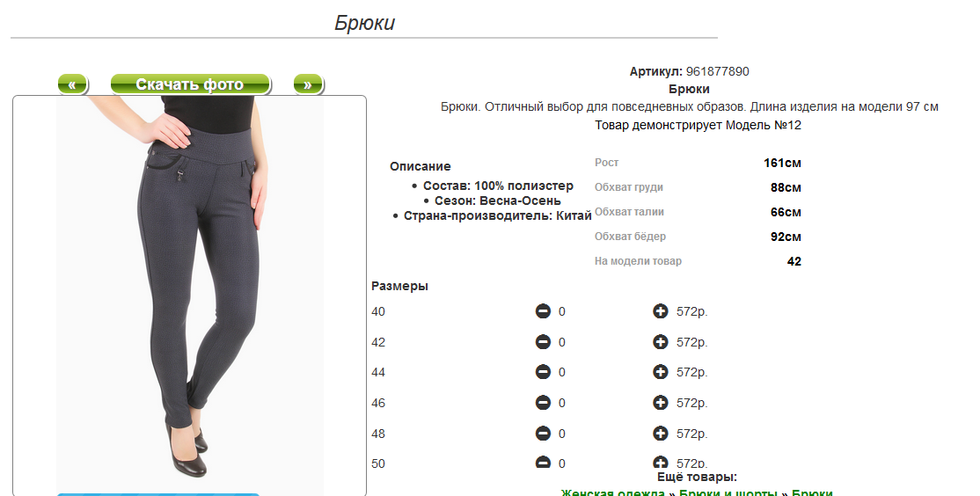Go to previous photo with « button
The height and width of the screenshot is (496, 980).
pyautogui.click(x=72, y=84)
